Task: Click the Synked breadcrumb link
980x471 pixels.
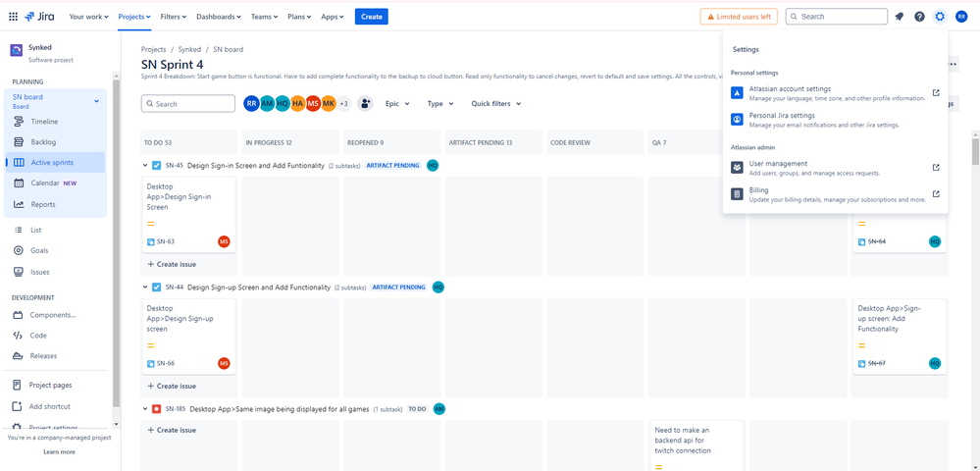Action: coord(189,49)
